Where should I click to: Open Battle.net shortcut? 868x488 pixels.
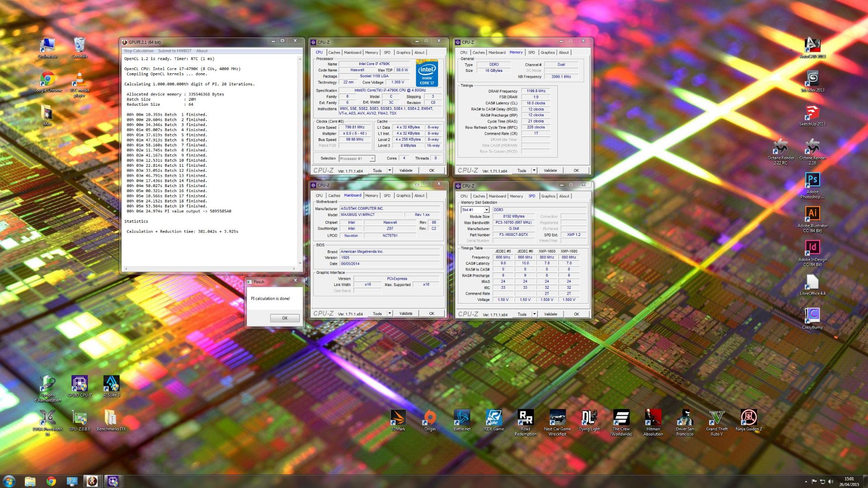(462, 420)
